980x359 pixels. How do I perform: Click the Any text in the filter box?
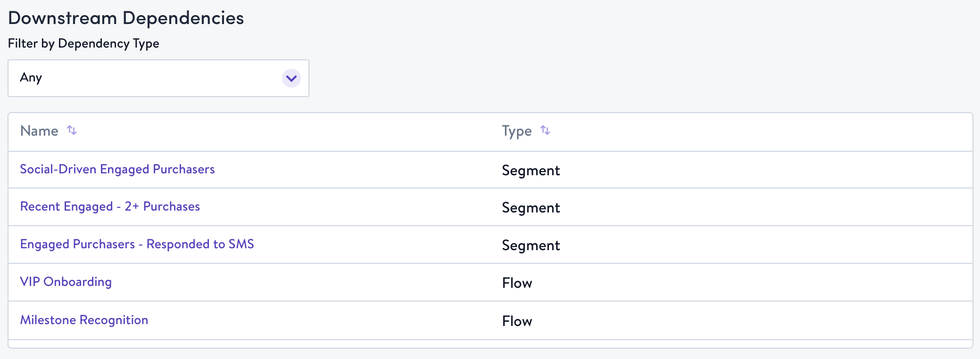(x=31, y=77)
